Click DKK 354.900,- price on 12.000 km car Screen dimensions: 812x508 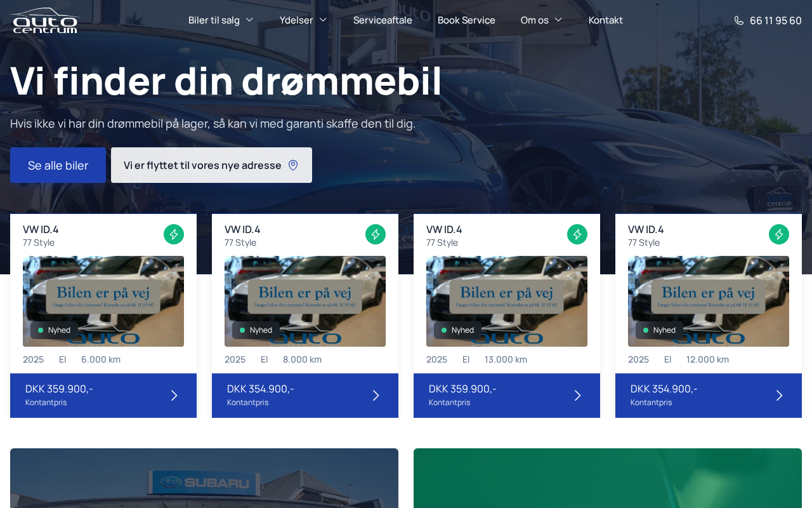click(x=664, y=389)
